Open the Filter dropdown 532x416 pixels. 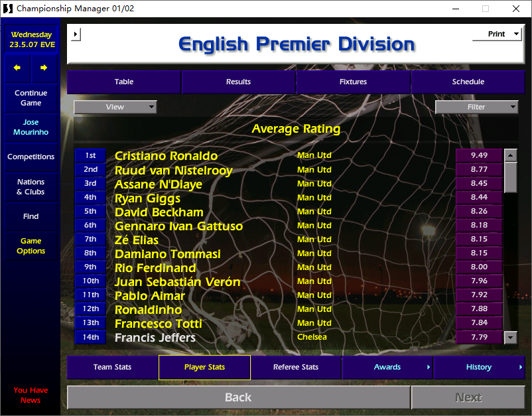pos(476,107)
